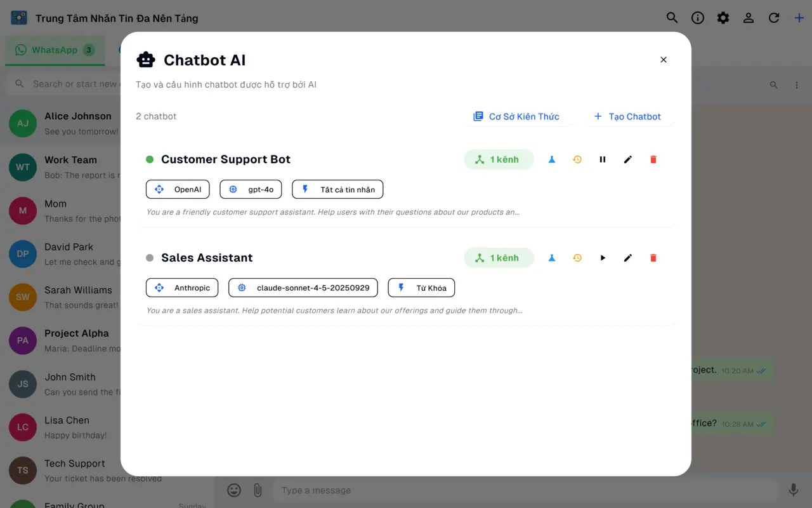Viewport: 812px width, 508px height.
Task: Click the Search or start new chat field
Action: point(63,84)
